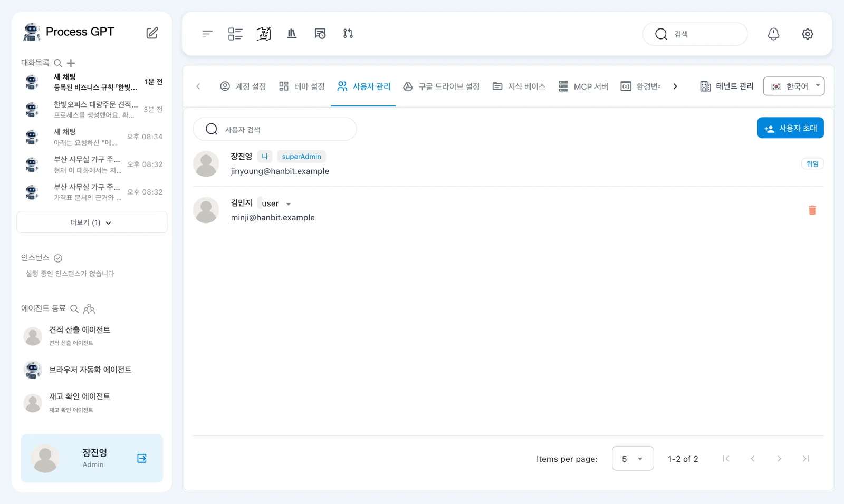Open the process definition map icon

coord(264,34)
